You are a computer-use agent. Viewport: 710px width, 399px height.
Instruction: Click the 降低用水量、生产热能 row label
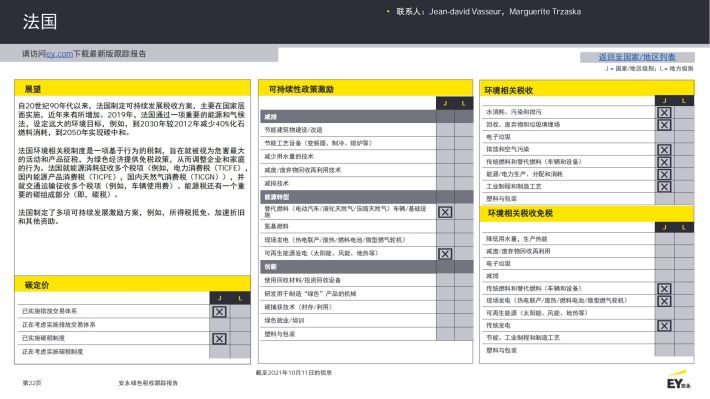point(517,239)
